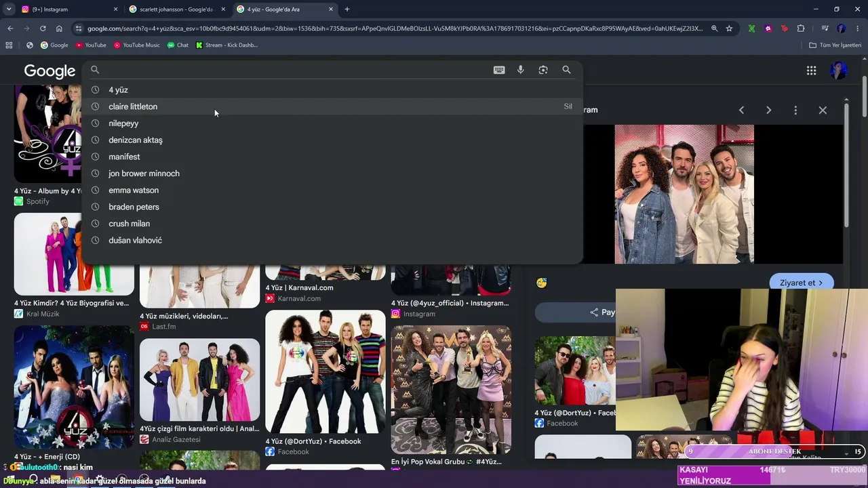Close the scarlett johansson tab
The height and width of the screenshot is (488, 868).
point(223,9)
